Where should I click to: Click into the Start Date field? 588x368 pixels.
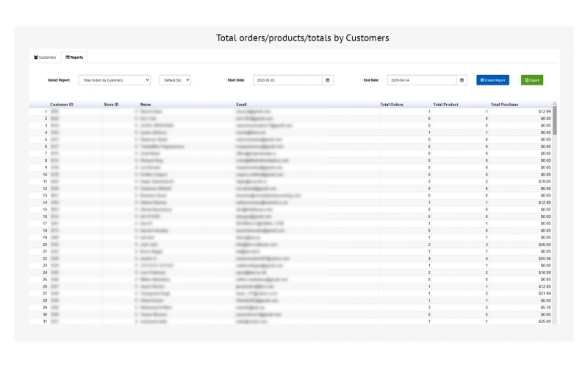pos(287,79)
